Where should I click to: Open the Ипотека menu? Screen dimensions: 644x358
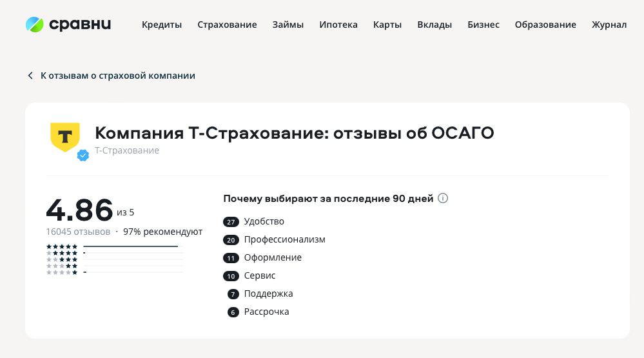click(x=338, y=25)
